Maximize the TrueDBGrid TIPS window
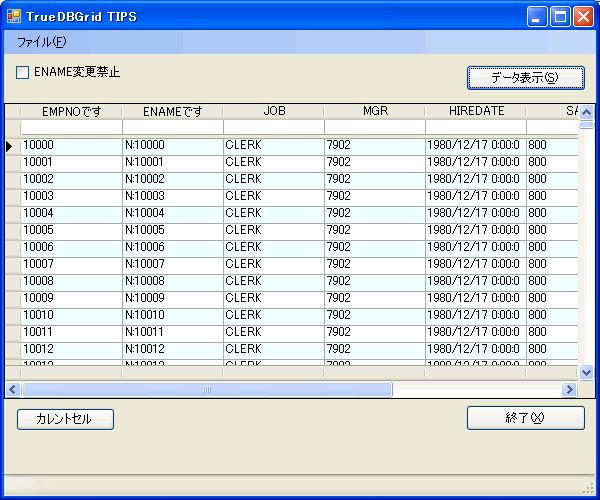 pos(561,17)
